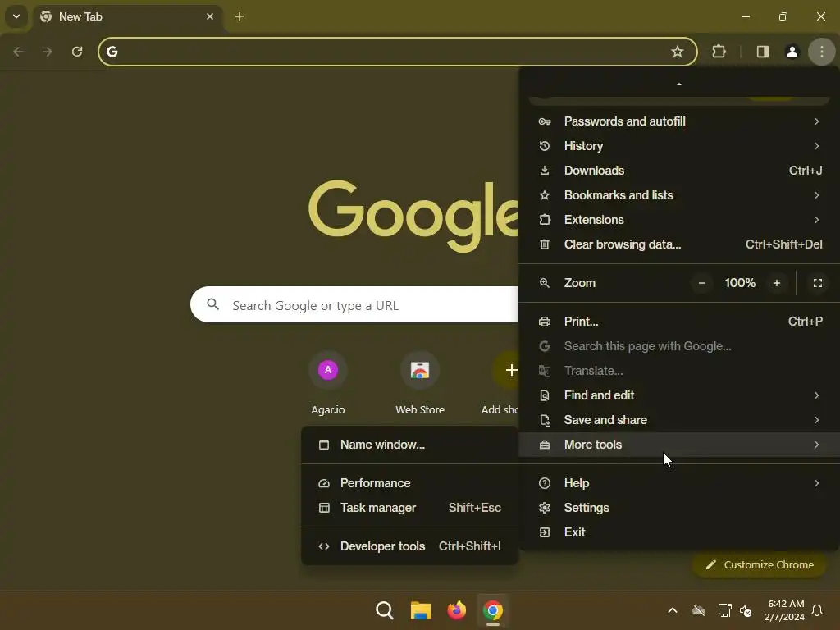Choose Clear browsing data
The image size is (840, 630).
678,244
